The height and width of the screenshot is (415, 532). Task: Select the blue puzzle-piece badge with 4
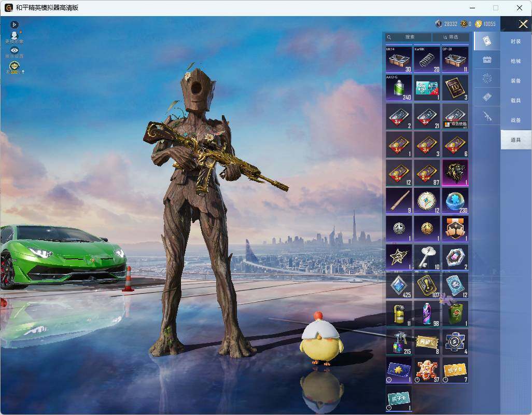pyautogui.click(x=455, y=342)
